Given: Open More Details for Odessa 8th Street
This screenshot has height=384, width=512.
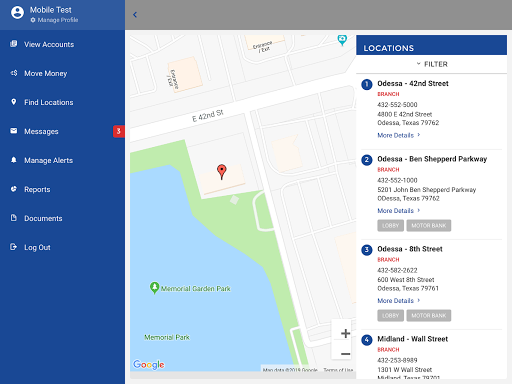Looking at the screenshot, I should (x=399, y=301).
